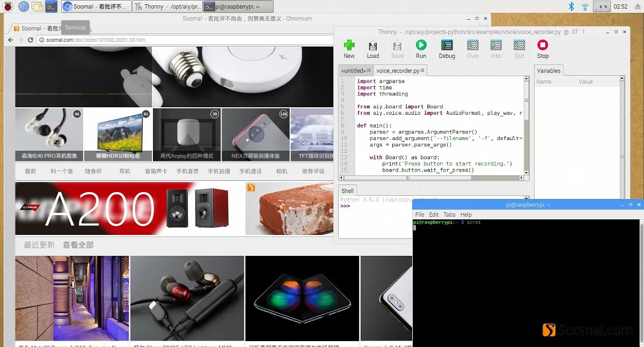Reload the page in Chromium
The image size is (644, 347).
[x=31, y=40]
